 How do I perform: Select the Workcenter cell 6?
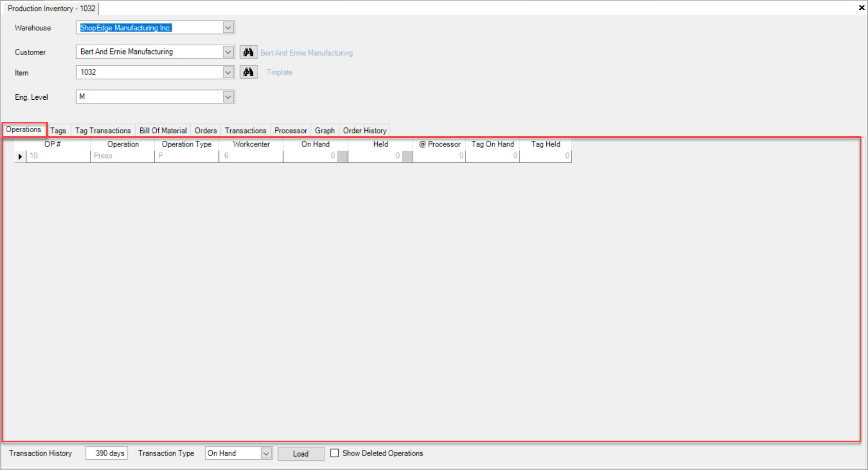pyautogui.click(x=251, y=156)
